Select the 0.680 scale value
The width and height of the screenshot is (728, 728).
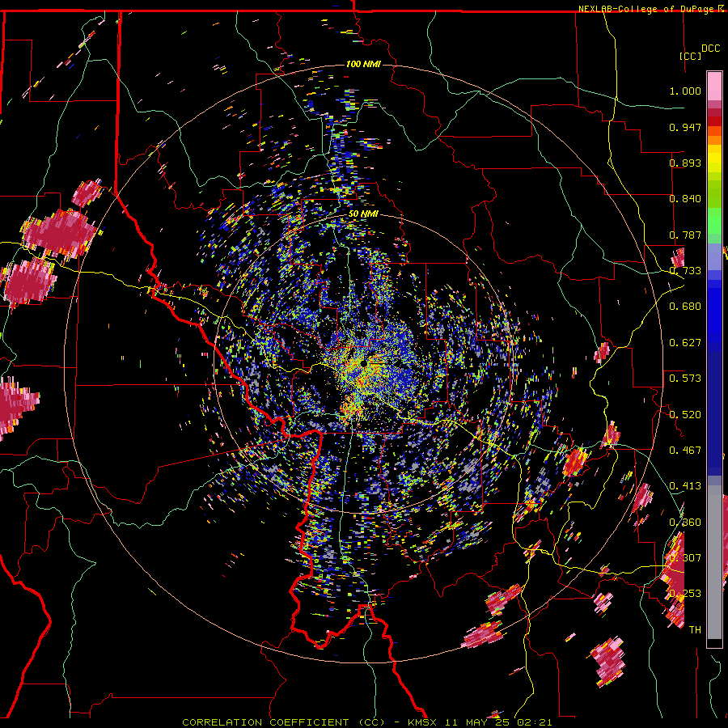point(685,306)
